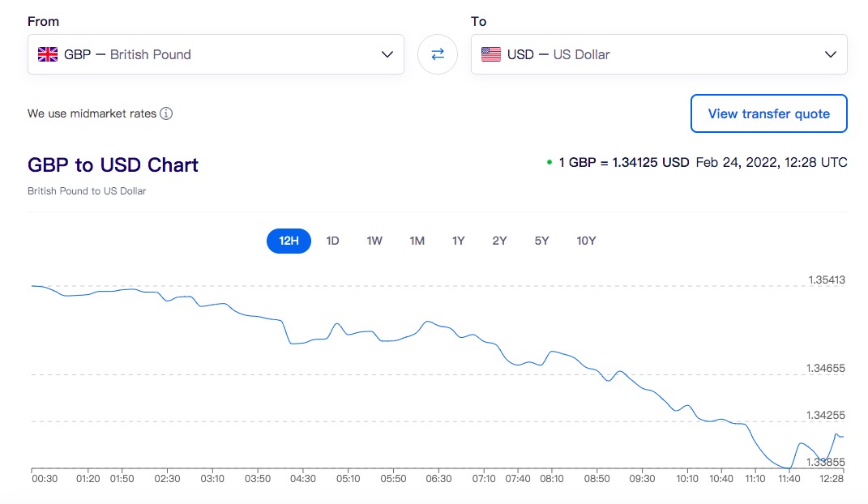This screenshot has width=868, height=504.
Task: Click the View transfer quote button
Action: point(768,113)
